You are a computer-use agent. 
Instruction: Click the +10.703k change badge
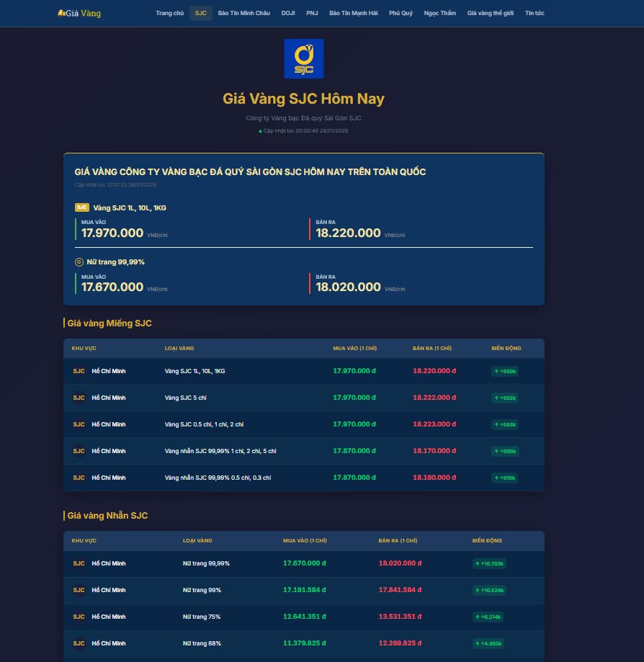490,563
